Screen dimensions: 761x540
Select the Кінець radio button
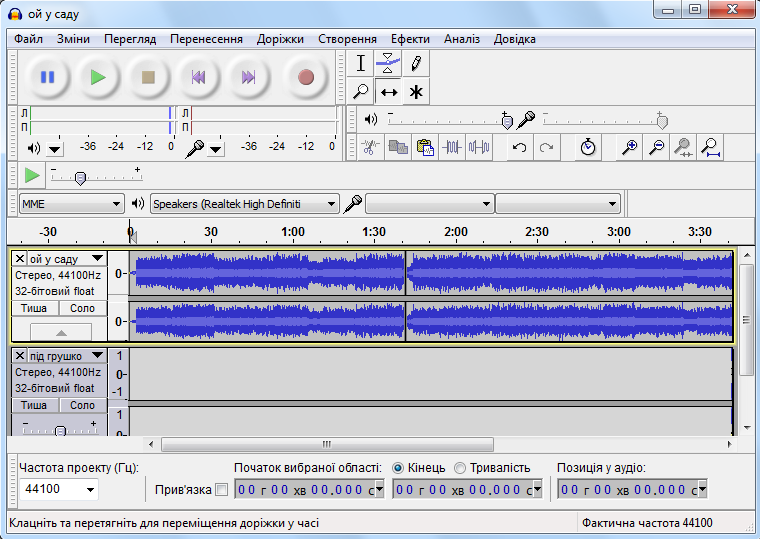[398, 468]
